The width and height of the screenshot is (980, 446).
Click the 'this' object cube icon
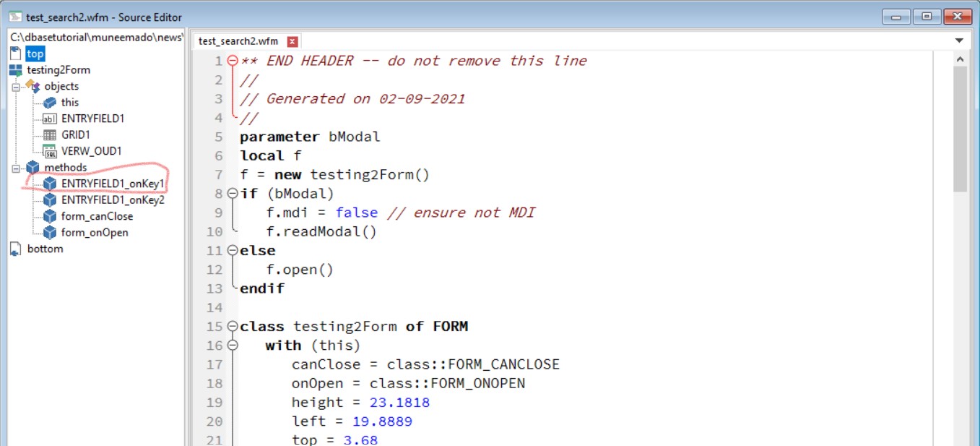tap(50, 103)
